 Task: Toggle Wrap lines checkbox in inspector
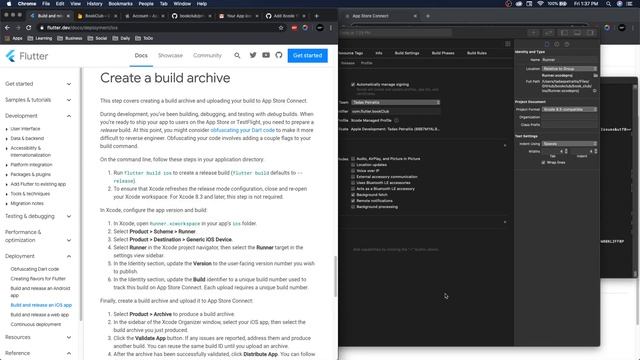click(543, 162)
